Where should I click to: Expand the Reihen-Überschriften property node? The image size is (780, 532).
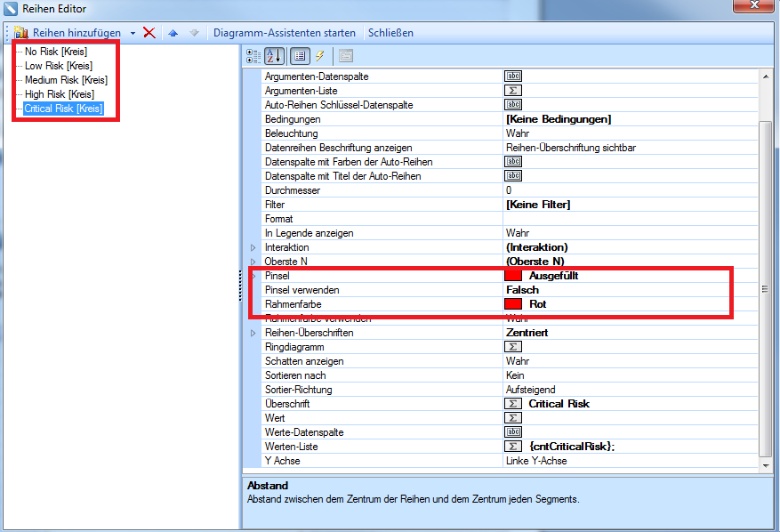point(253,333)
